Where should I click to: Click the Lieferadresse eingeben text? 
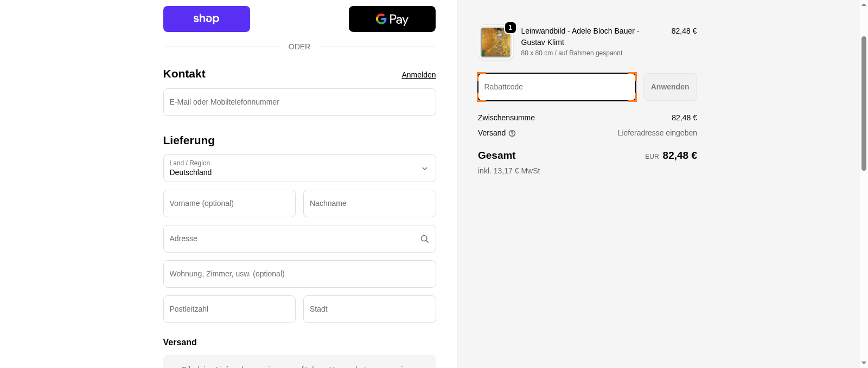(657, 133)
